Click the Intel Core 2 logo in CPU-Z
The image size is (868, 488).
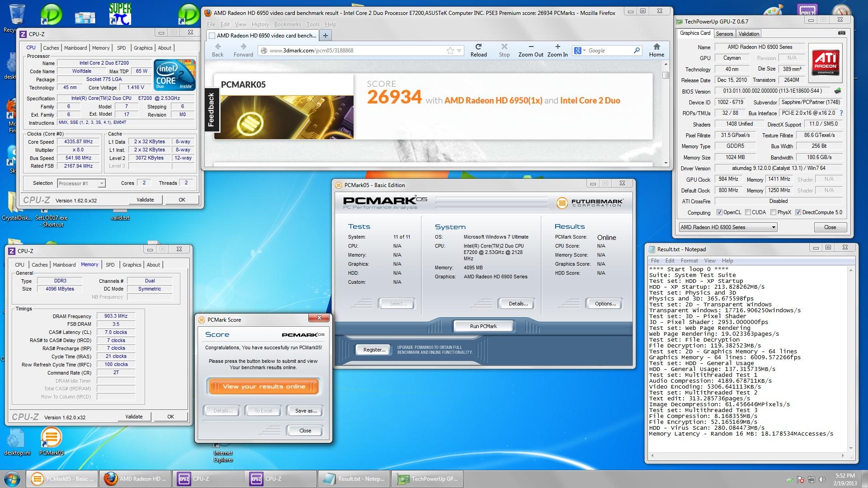(x=175, y=75)
